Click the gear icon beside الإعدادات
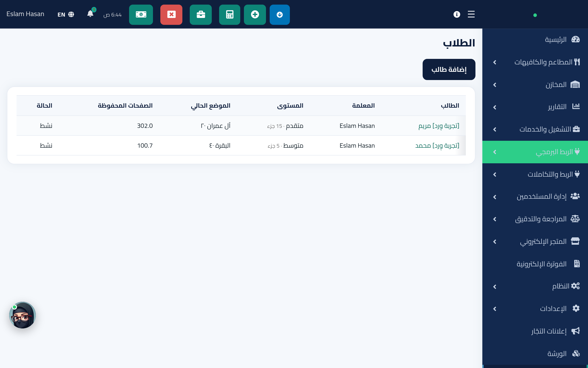The image size is (588, 368). [x=576, y=308]
